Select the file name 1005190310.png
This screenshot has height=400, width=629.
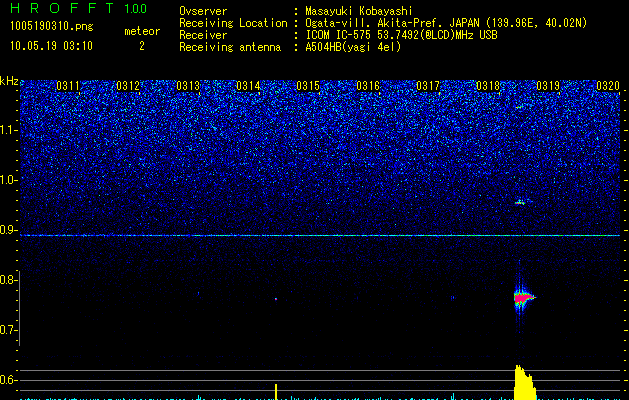pyautogui.click(x=52, y=26)
